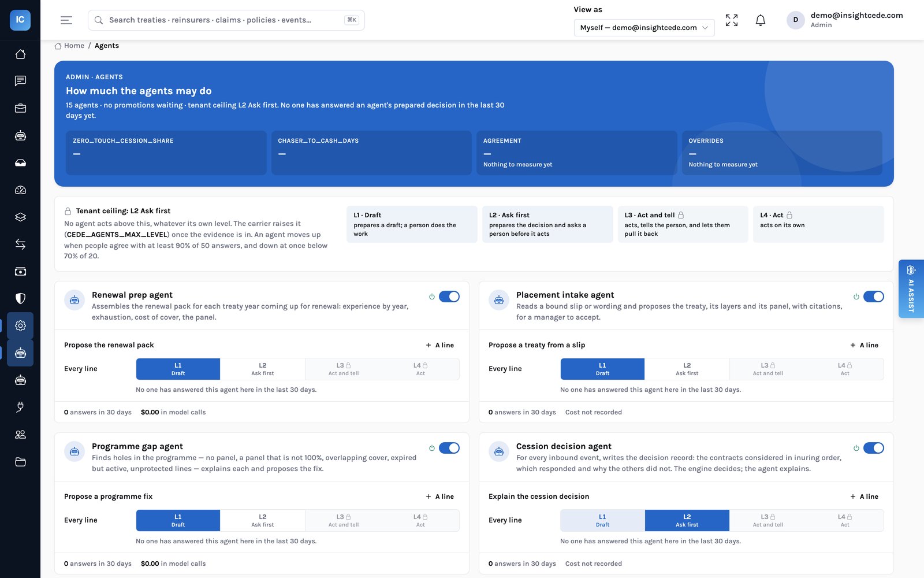Screen dimensions: 924x578
Task: Toggle the Cession decision agent switch
Action: point(874,448)
